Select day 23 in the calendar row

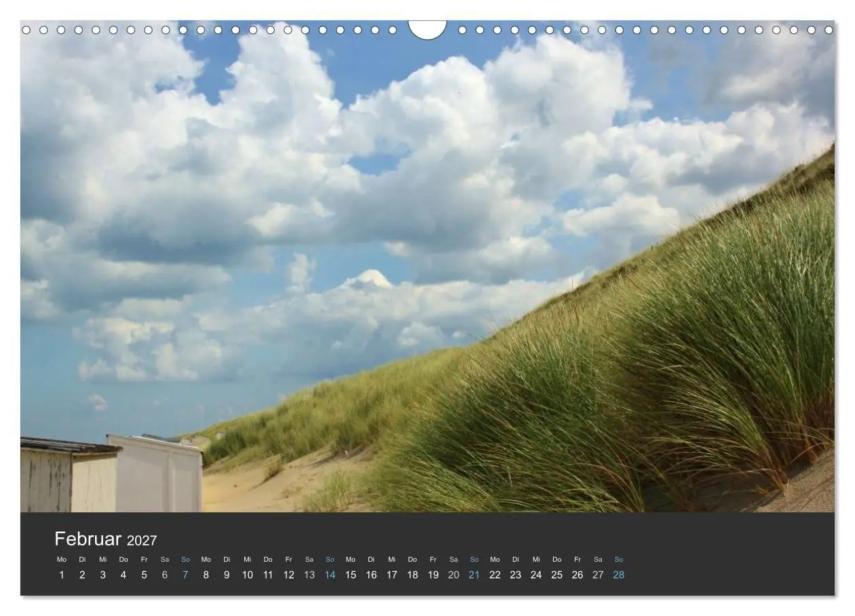[x=516, y=575]
